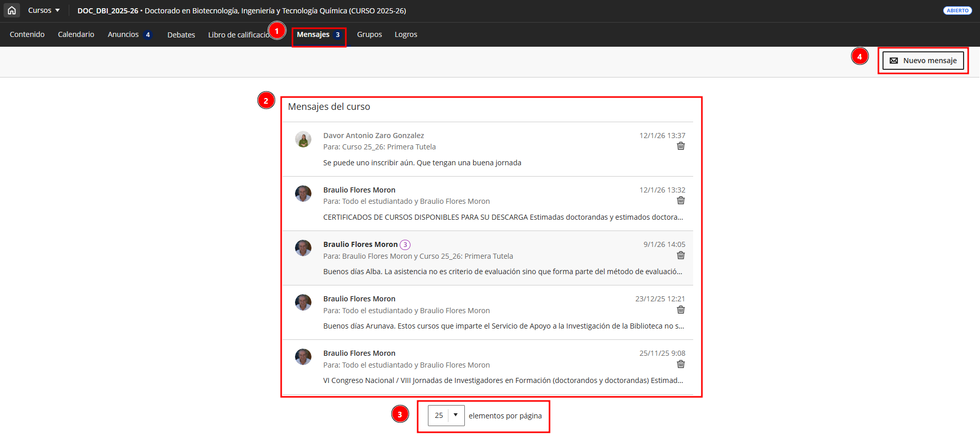Select the Grupos tab
Viewport: 980px width, 441px height.
(369, 34)
